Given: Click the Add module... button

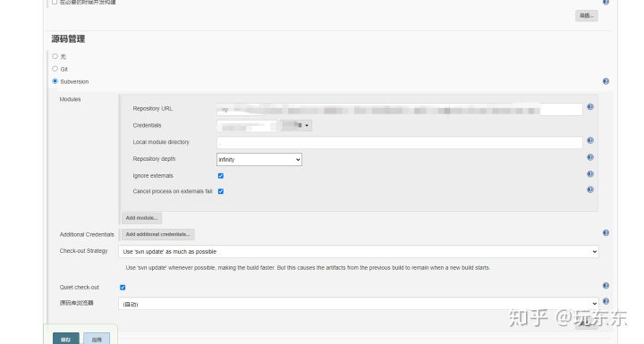Looking at the screenshot, I should click(x=141, y=218).
